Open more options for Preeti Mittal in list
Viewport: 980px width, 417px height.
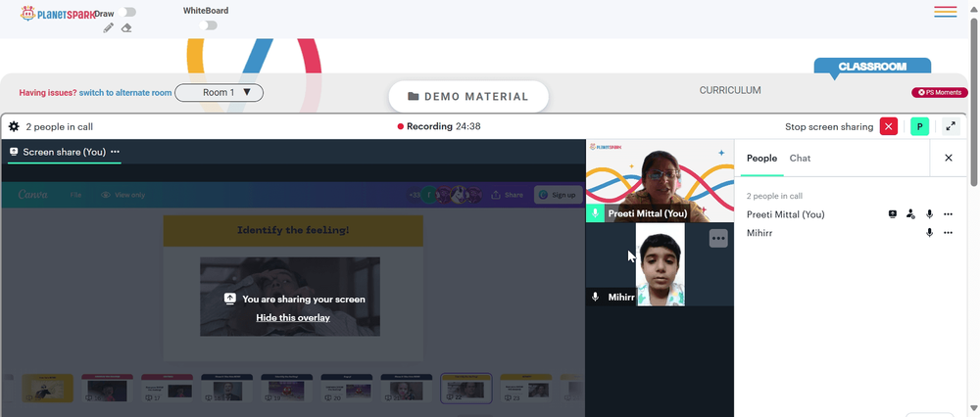point(948,214)
